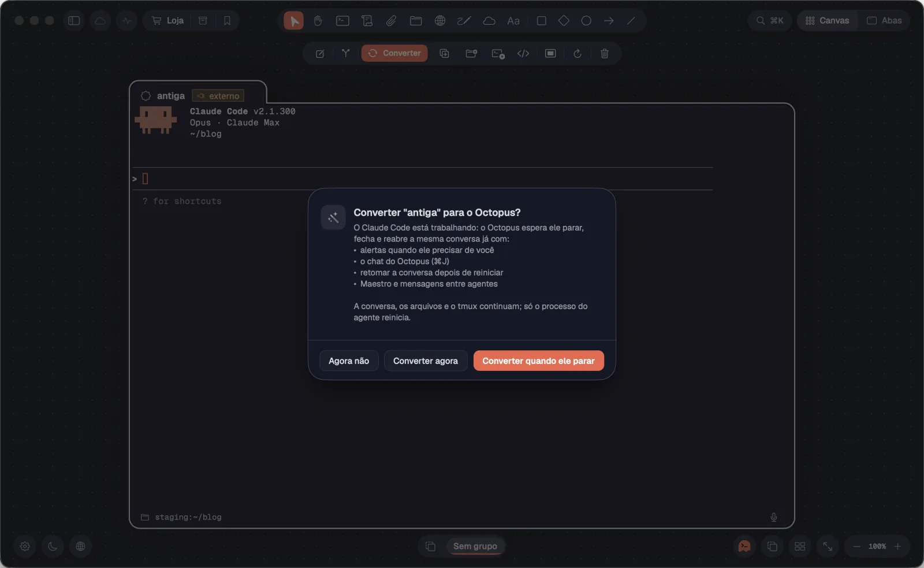Select the diamond shape tool

tap(564, 21)
